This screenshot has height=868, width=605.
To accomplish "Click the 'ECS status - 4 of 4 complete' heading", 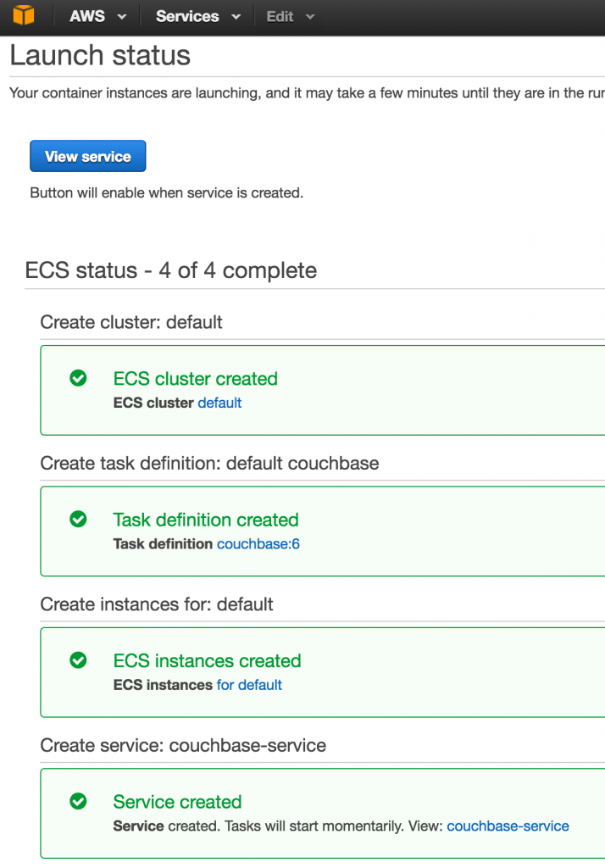I will pyautogui.click(x=171, y=270).
